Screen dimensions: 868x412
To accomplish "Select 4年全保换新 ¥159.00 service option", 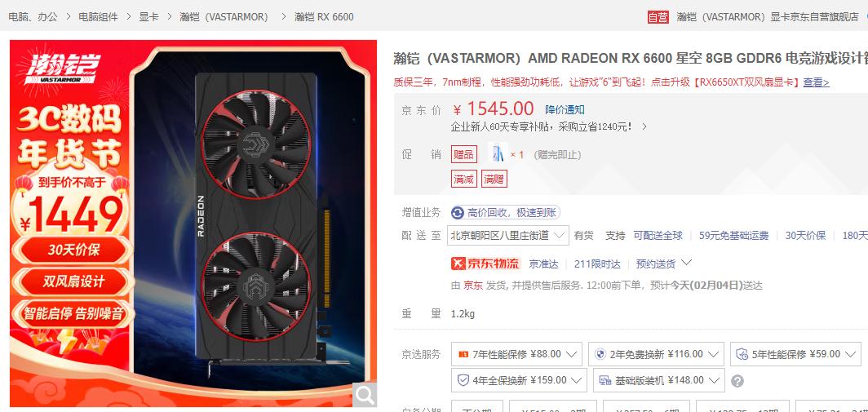I will point(519,380).
